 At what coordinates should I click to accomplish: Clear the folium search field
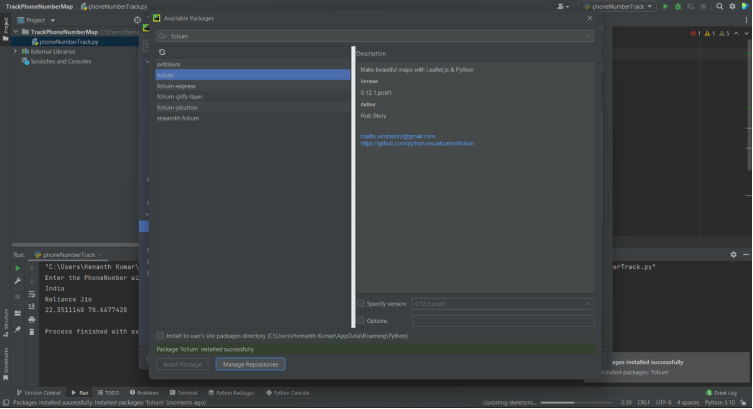pos(587,36)
